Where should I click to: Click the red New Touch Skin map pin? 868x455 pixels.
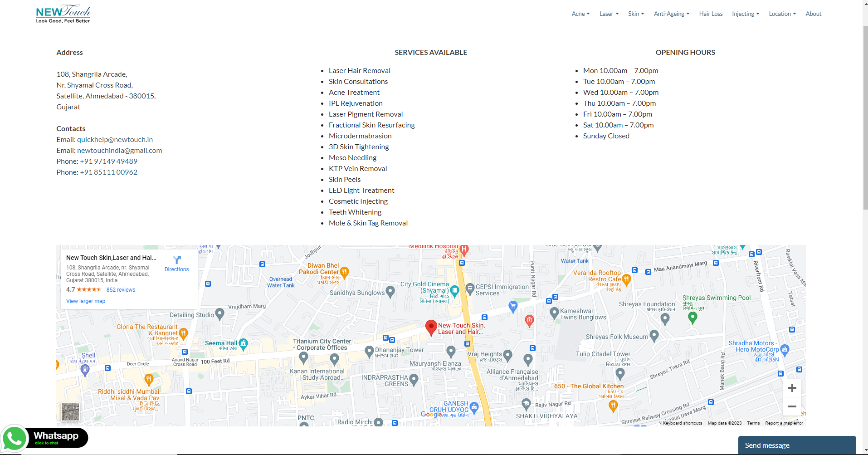[431, 327]
